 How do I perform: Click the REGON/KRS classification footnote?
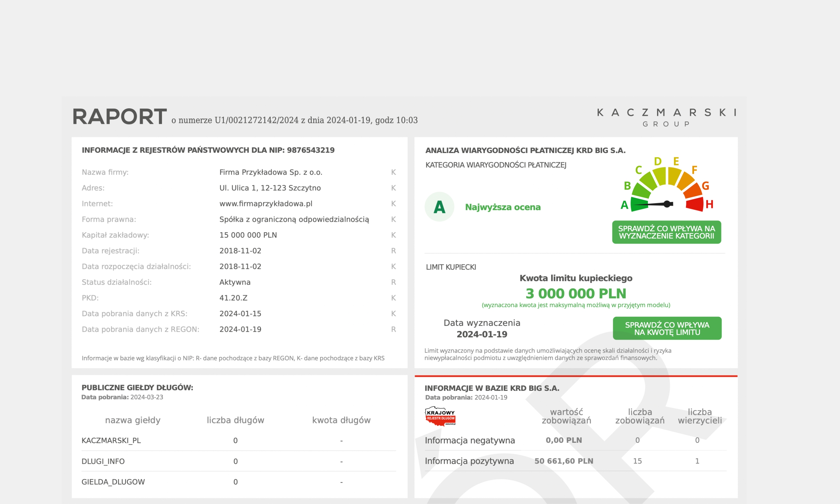(233, 358)
